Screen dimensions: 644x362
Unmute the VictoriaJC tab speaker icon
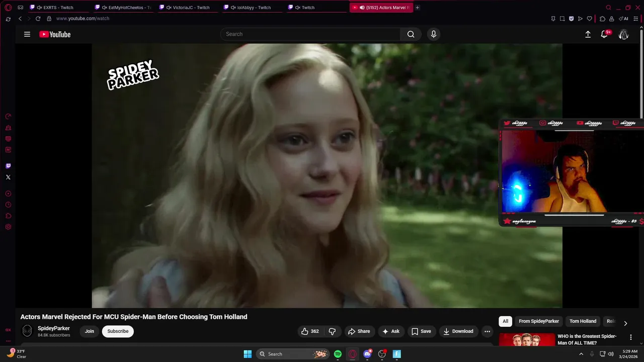coord(169,8)
